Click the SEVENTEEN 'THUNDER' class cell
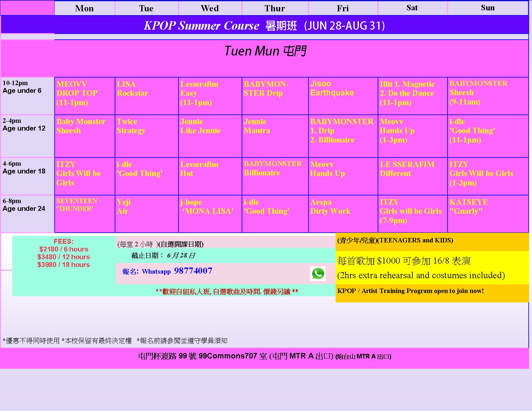 (85, 214)
